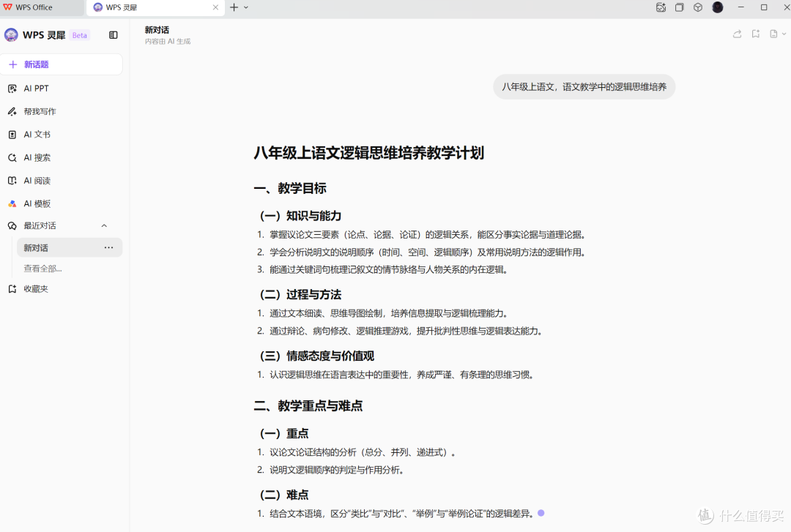
Task: Click the WPS Office red logo icon
Action: point(7,7)
